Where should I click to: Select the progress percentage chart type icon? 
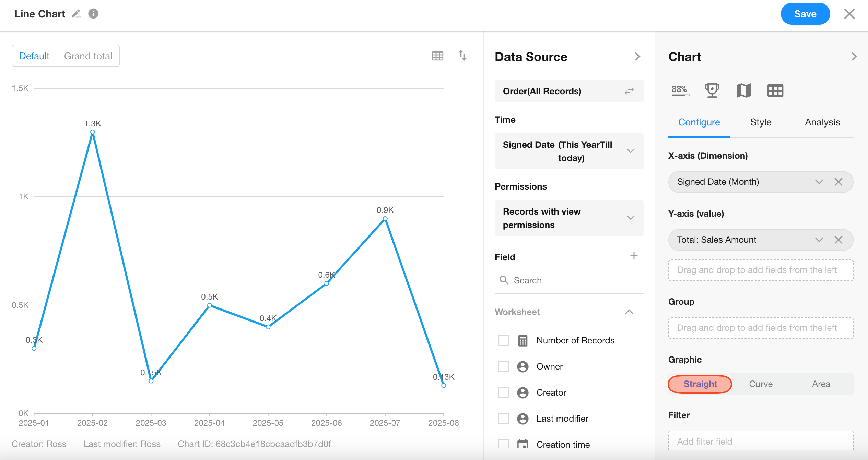[x=680, y=90]
